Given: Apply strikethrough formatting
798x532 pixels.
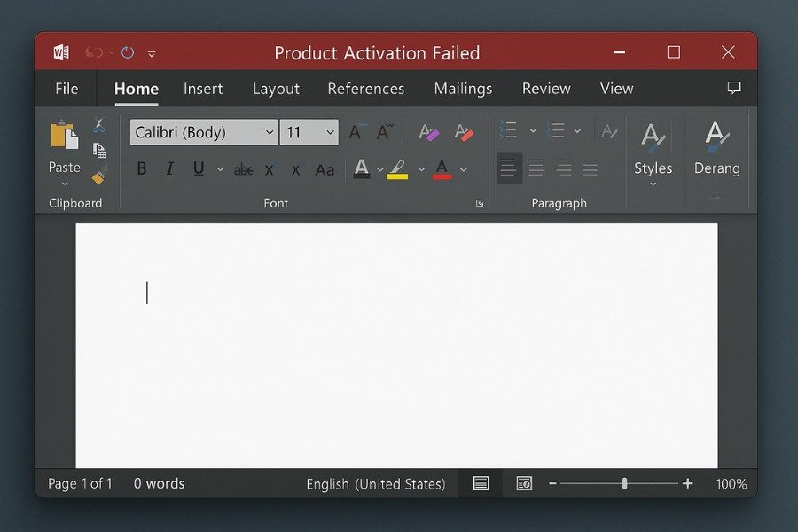Looking at the screenshot, I should tap(243, 168).
